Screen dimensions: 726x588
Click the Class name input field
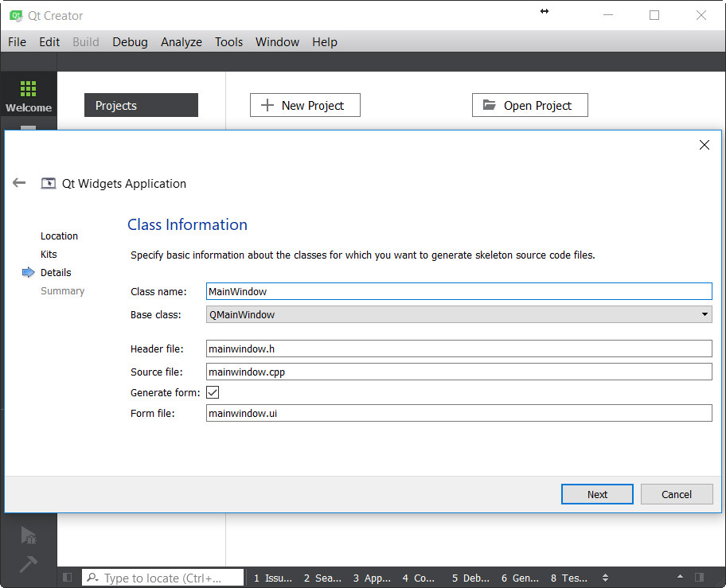pyautogui.click(x=459, y=291)
